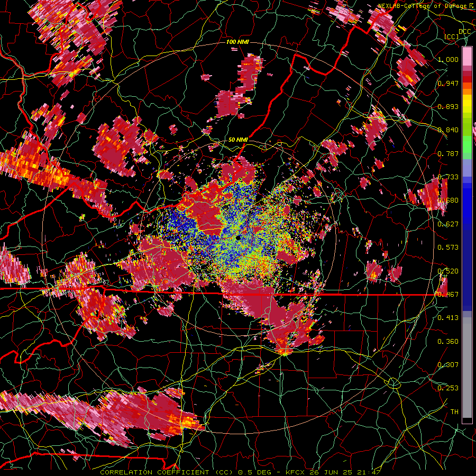Click the 0.307 legend value
Viewport: 476px width, 476px height.
click(x=448, y=365)
